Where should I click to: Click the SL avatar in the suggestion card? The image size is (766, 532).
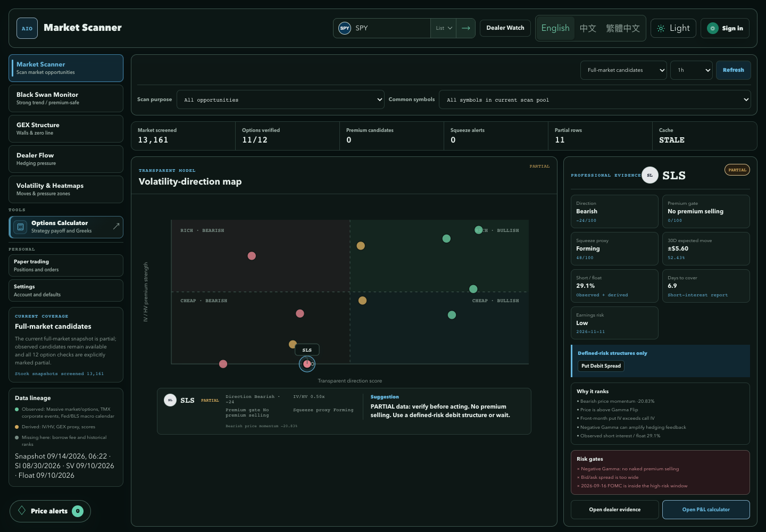170,400
